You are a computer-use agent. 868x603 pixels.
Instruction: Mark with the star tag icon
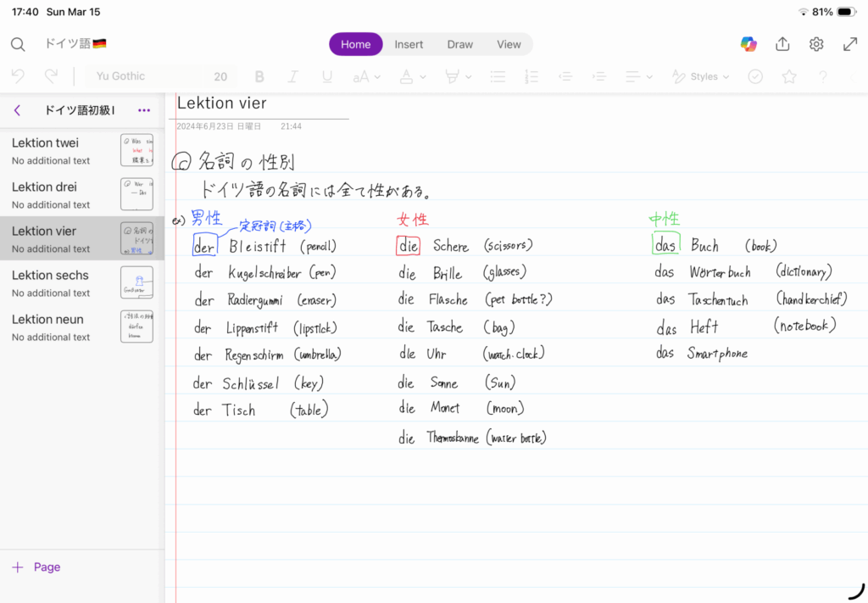click(789, 76)
